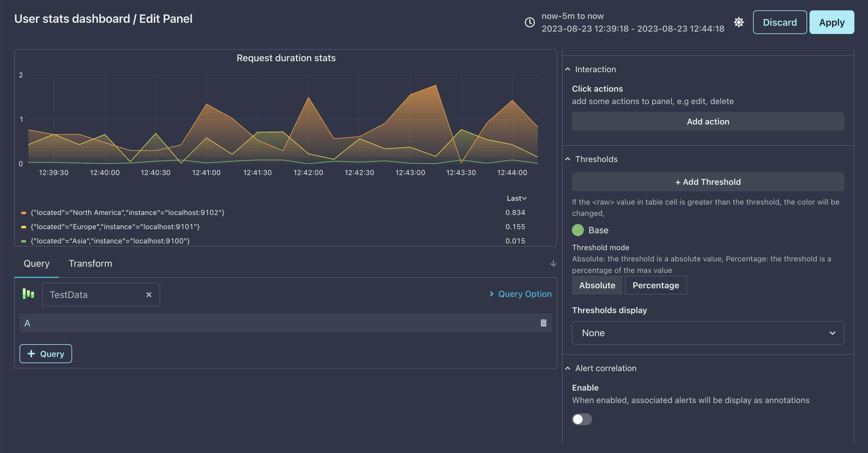Click the down arrow beside Transform tab
The width and height of the screenshot is (868, 453).
(553, 263)
